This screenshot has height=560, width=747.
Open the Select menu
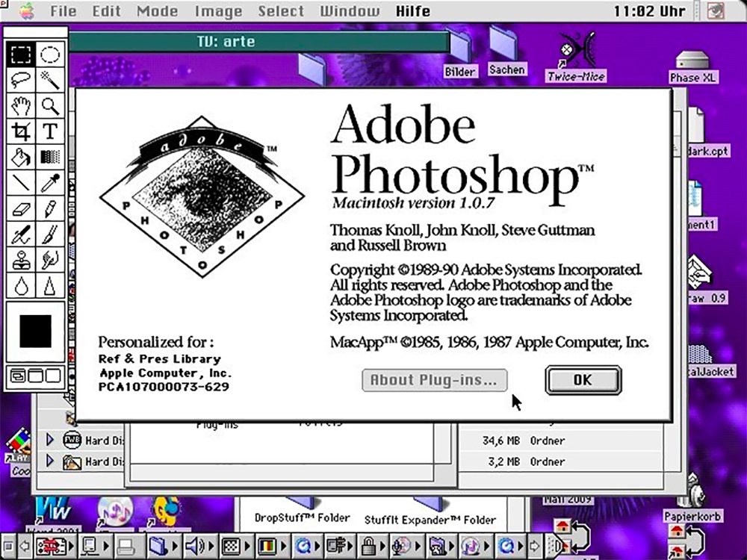pos(281,10)
